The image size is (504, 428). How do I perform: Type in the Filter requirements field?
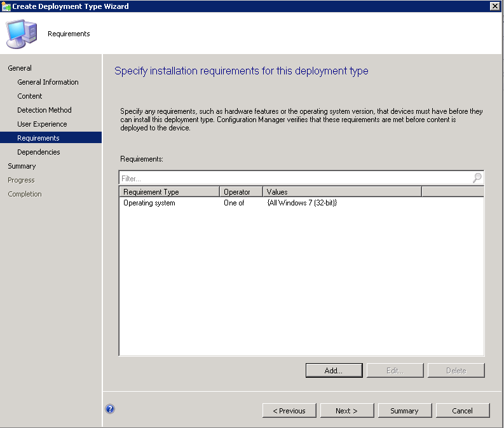click(x=292, y=179)
